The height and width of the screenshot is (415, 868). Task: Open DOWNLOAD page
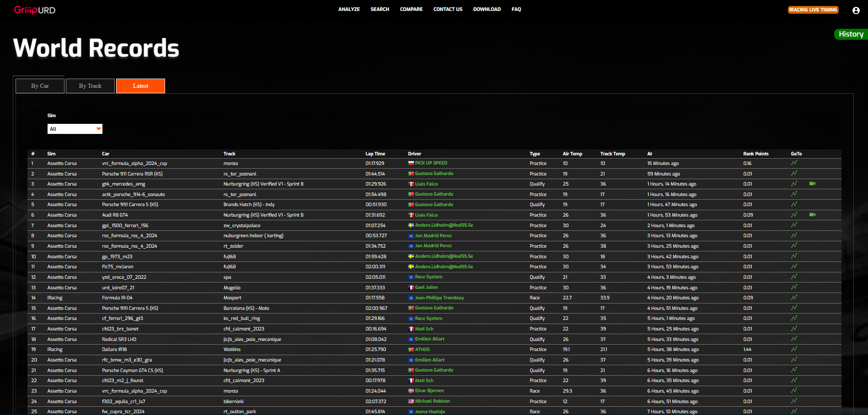click(x=487, y=9)
